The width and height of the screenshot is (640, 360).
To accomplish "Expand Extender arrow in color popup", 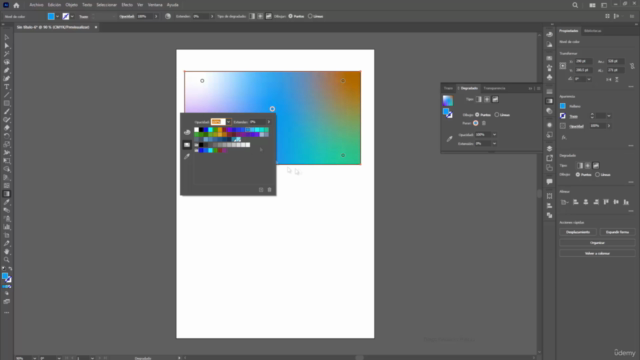I will 269,122.
